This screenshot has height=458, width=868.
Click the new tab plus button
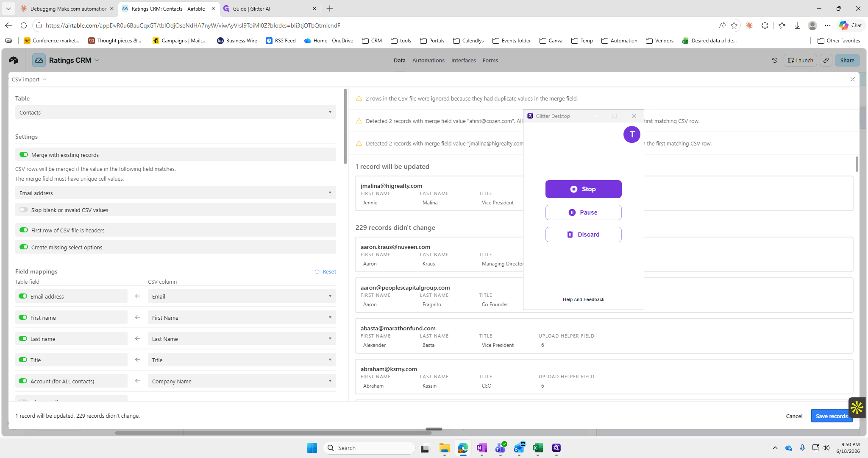click(330, 8)
